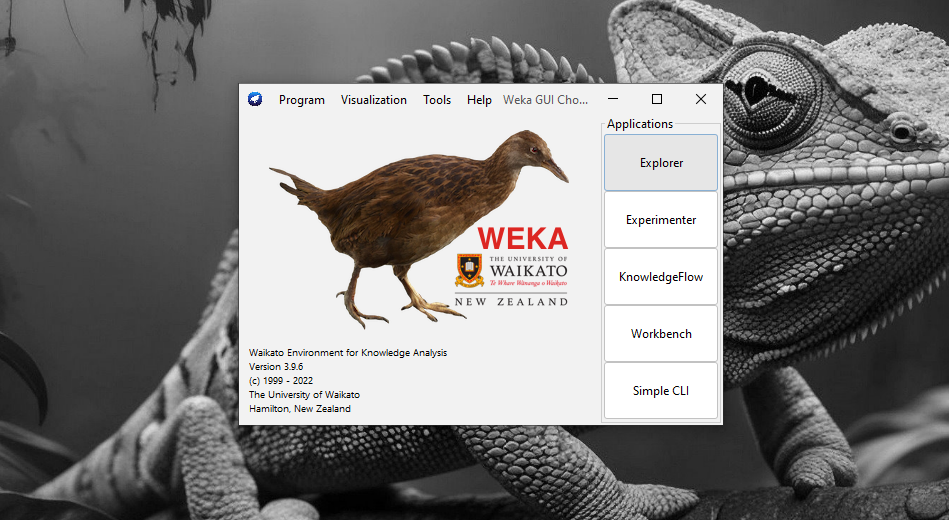Image resolution: width=949 pixels, height=520 pixels.
Task: Maximize the Weka GUI Chooser window
Action: 657,99
